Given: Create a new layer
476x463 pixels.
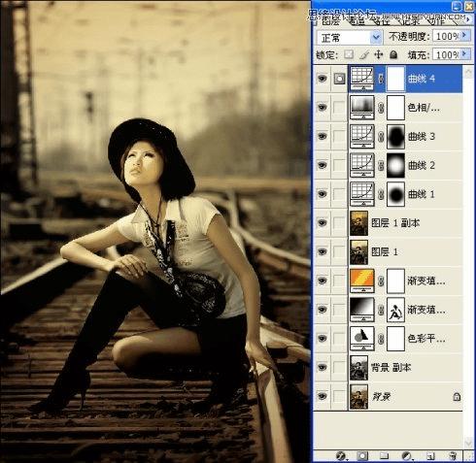Looking at the screenshot, I should [430, 456].
